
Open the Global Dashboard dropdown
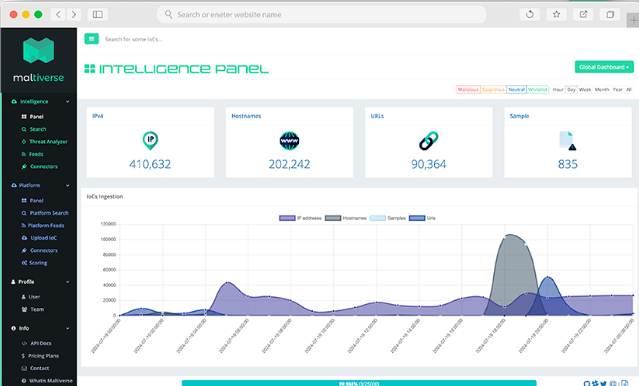tap(604, 67)
